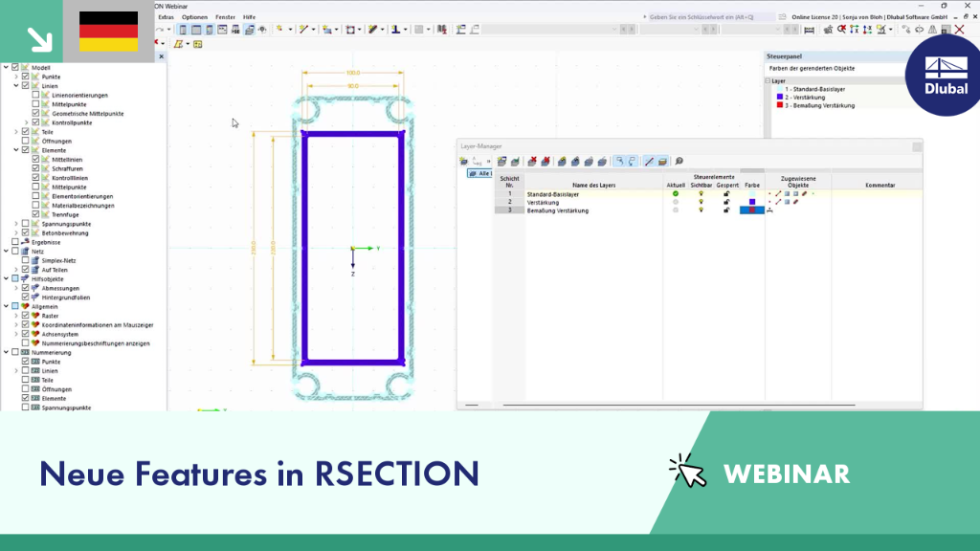Select Bemaßung Verstärkung layer row
Image resolution: width=980 pixels, height=551 pixels.
[558, 210]
